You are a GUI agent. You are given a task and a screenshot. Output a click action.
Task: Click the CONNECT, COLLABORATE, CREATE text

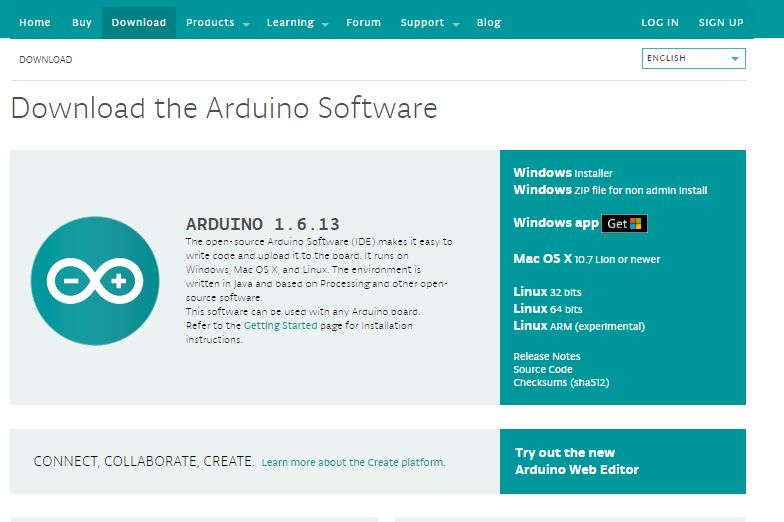144,461
